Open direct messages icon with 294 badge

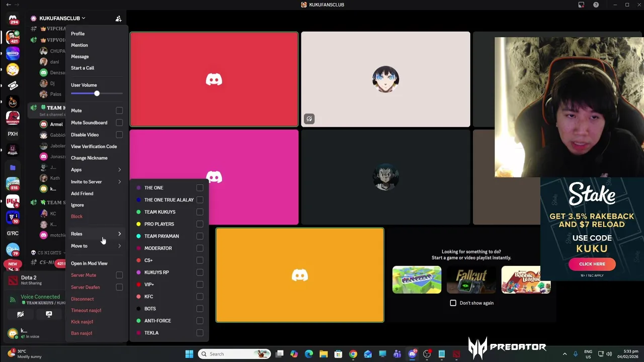click(13, 19)
